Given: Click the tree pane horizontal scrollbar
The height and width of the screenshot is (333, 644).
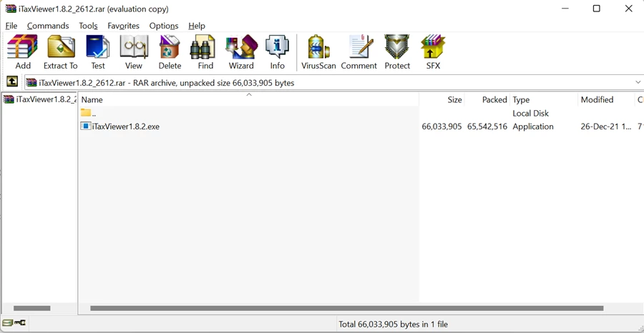Looking at the screenshot, I should (32, 308).
